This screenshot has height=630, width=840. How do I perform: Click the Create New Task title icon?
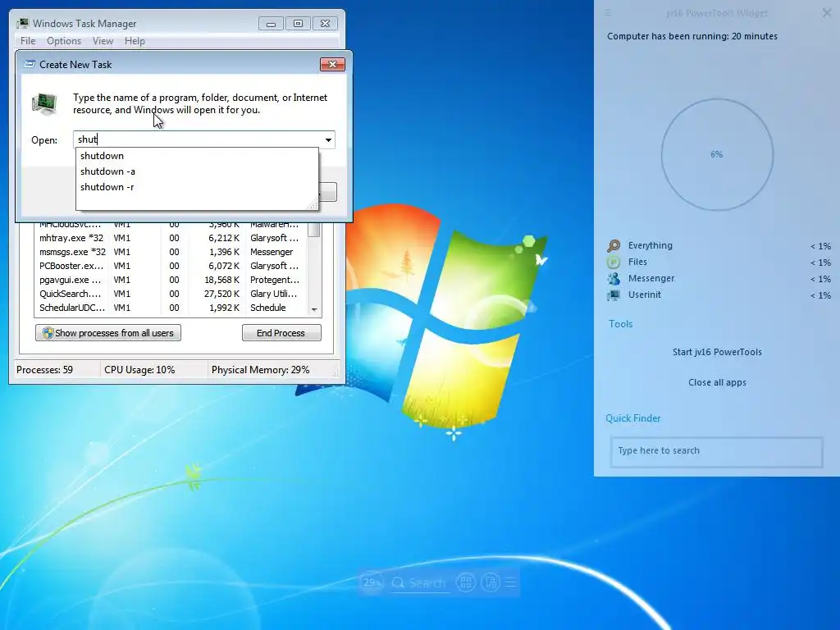pos(30,64)
